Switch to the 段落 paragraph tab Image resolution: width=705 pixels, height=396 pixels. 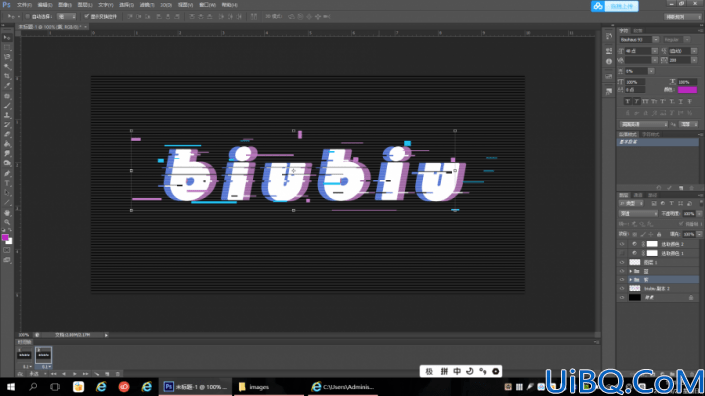coord(638,31)
